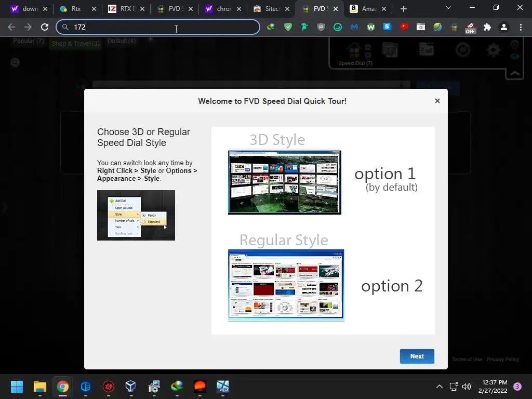Viewport: 532px width, 399px height.
Task: Open VirtualBox from the taskbar
Action: (131, 387)
